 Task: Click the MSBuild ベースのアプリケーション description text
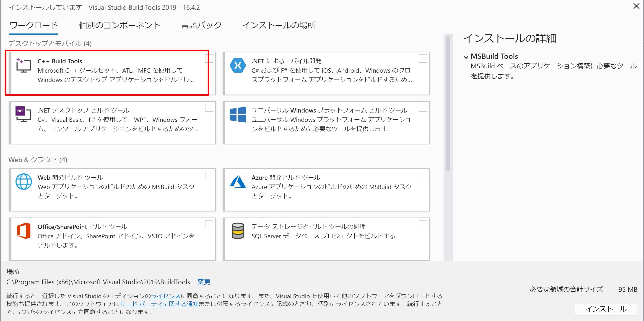point(554,71)
